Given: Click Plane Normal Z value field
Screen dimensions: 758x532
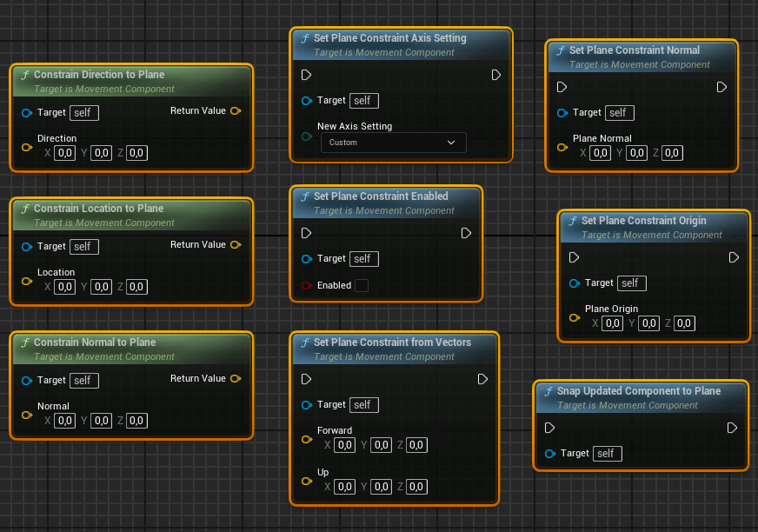Looking at the screenshot, I should click(672, 153).
